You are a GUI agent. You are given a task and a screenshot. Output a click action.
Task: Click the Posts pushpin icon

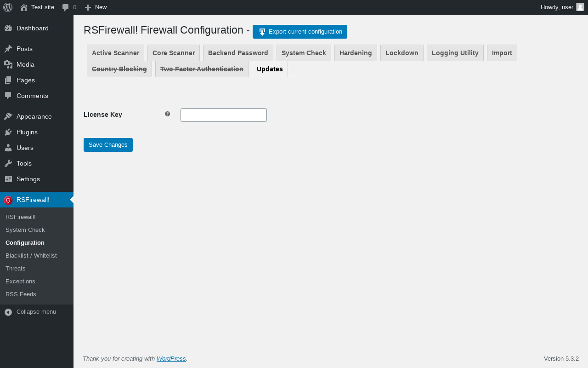pyautogui.click(x=8, y=49)
